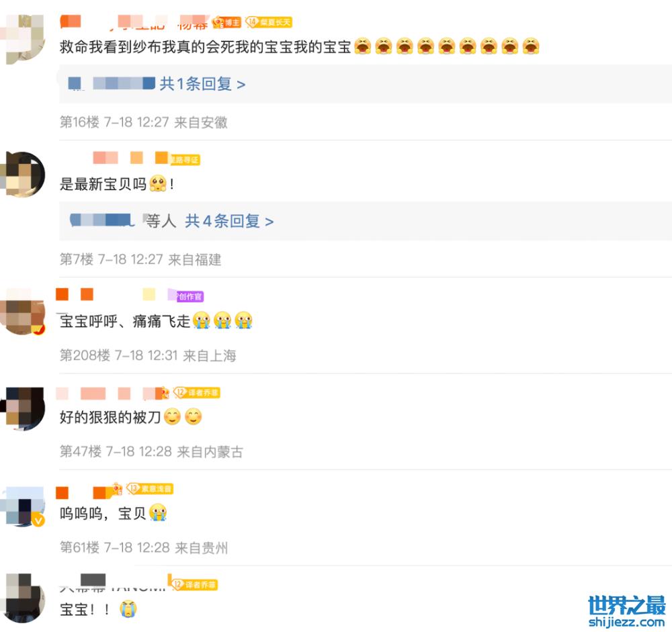Expand the 共1条回复 reply thread
The width and height of the screenshot is (672, 632).
point(202,84)
